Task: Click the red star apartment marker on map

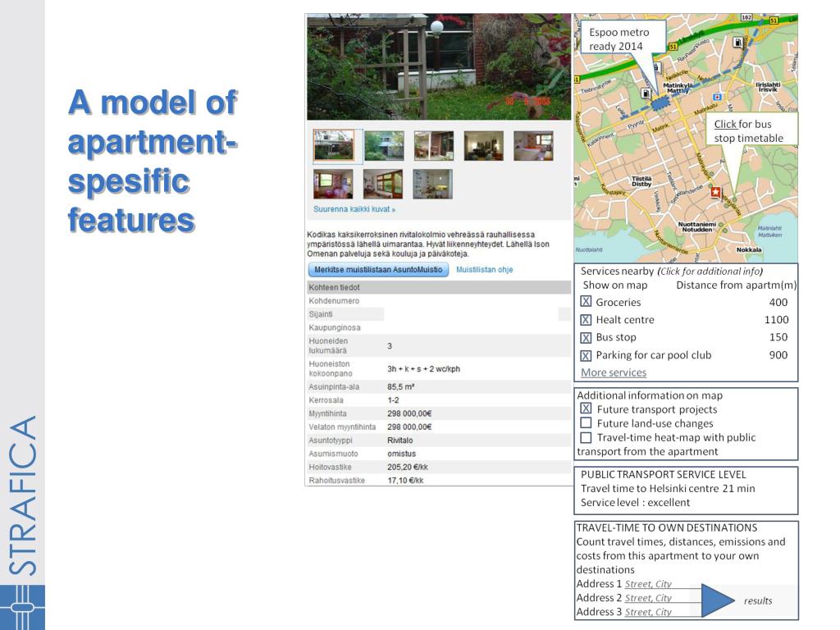Action: (x=715, y=192)
